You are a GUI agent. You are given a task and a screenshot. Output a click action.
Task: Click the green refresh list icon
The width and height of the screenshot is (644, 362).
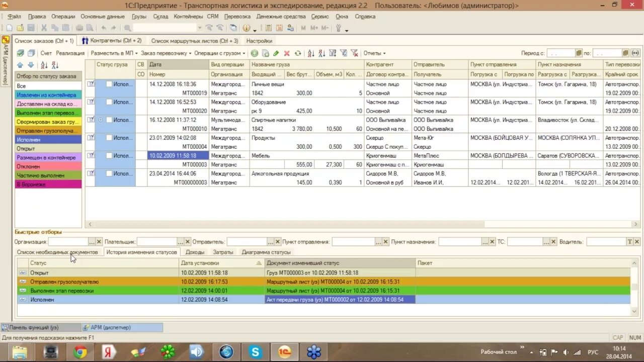point(298,53)
